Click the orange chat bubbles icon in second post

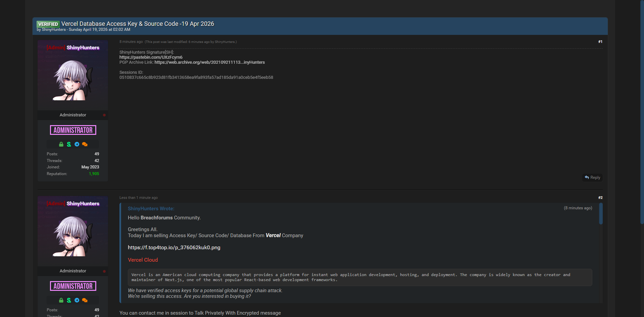point(85,300)
